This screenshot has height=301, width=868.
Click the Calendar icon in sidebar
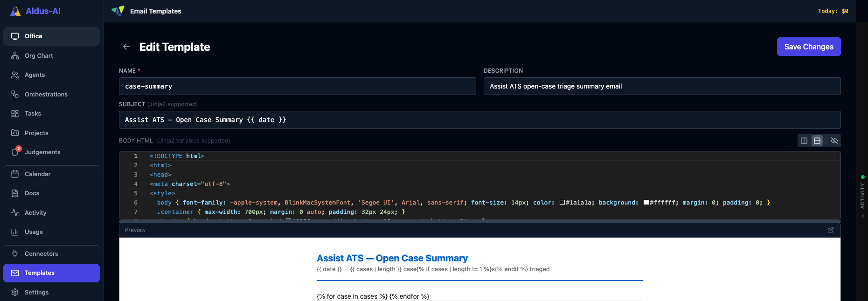coord(15,174)
